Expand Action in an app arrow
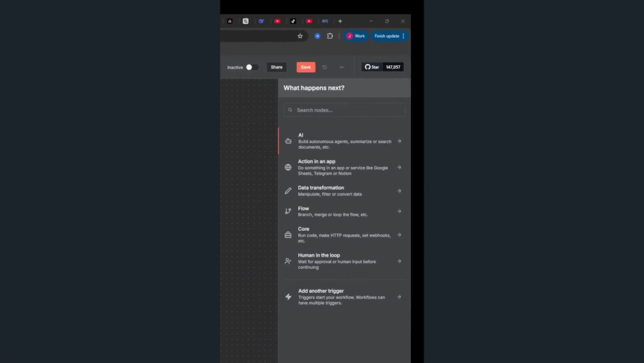 click(x=399, y=168)
